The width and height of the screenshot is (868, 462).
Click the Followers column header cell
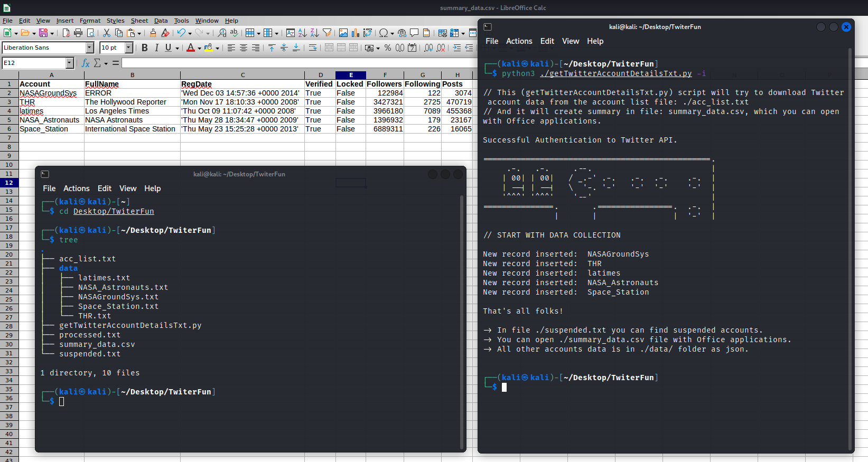(385, 84)
